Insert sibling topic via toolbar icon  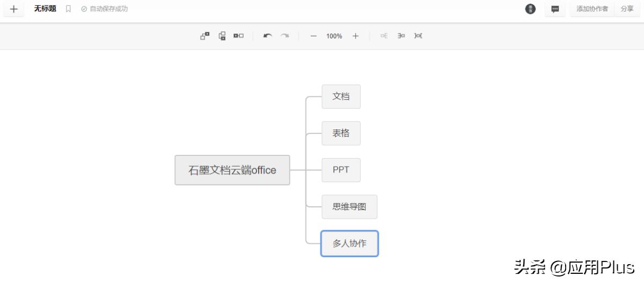(222, 36)
